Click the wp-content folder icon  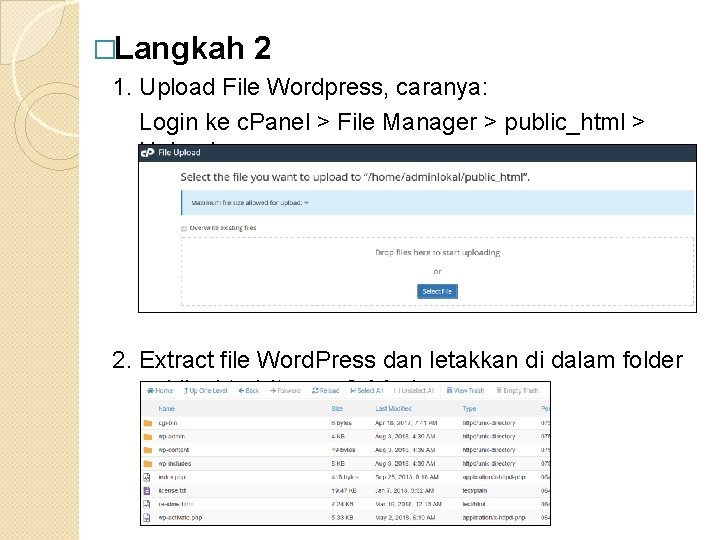click(x=147, y=450)
